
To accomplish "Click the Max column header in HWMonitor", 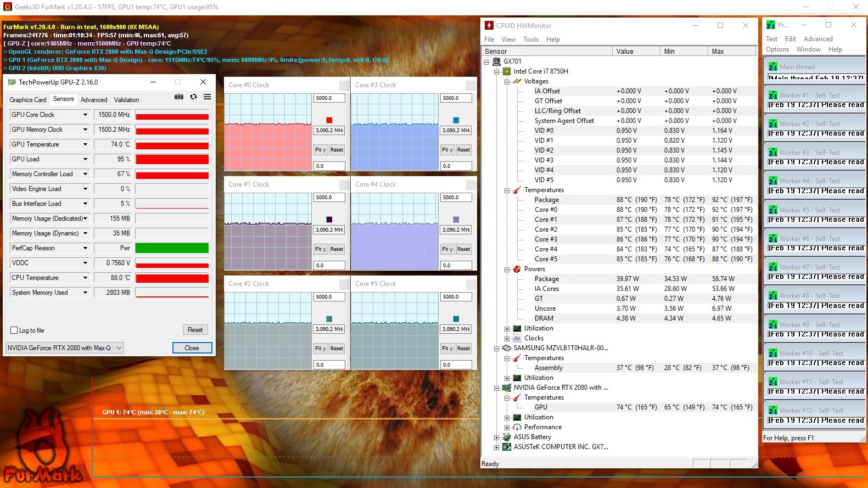I will 732,52.
